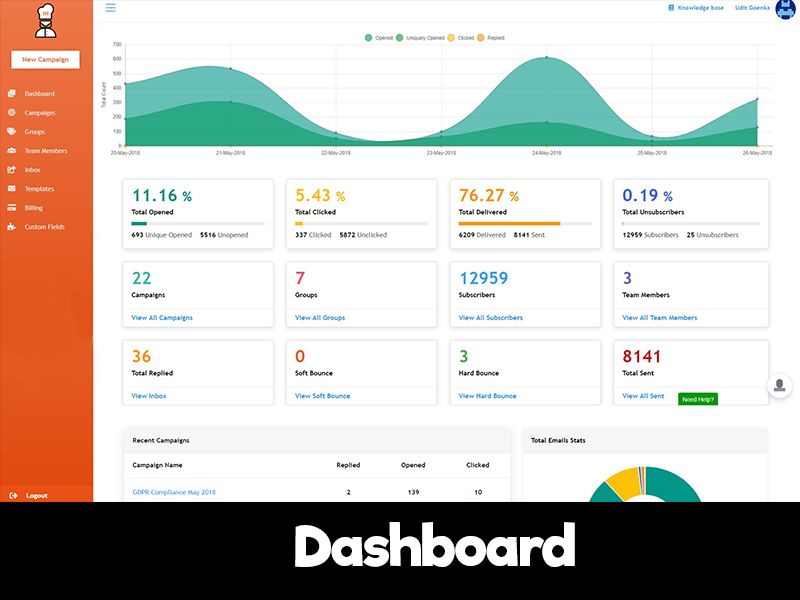The height and width of the screenshot is (600, 800).
Task: Open Team Members in the sidebar
Action: (x=46, y=151)
